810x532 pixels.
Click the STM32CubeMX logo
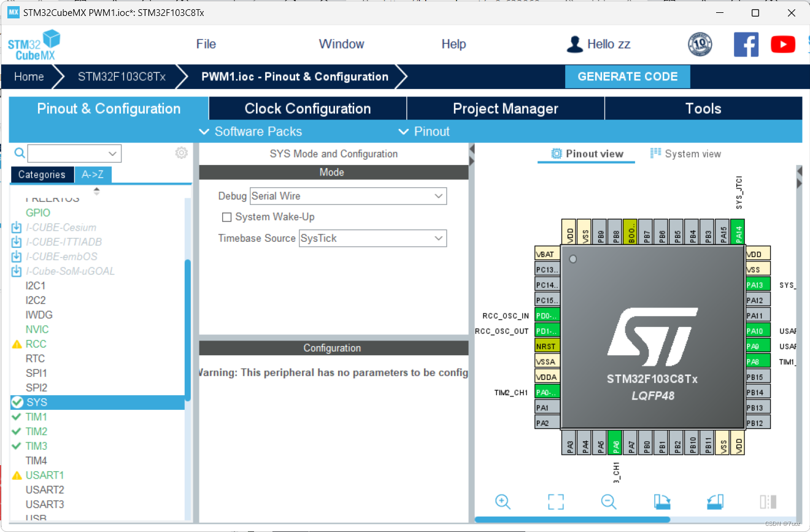pyautogui.click(x=34, y=45)
